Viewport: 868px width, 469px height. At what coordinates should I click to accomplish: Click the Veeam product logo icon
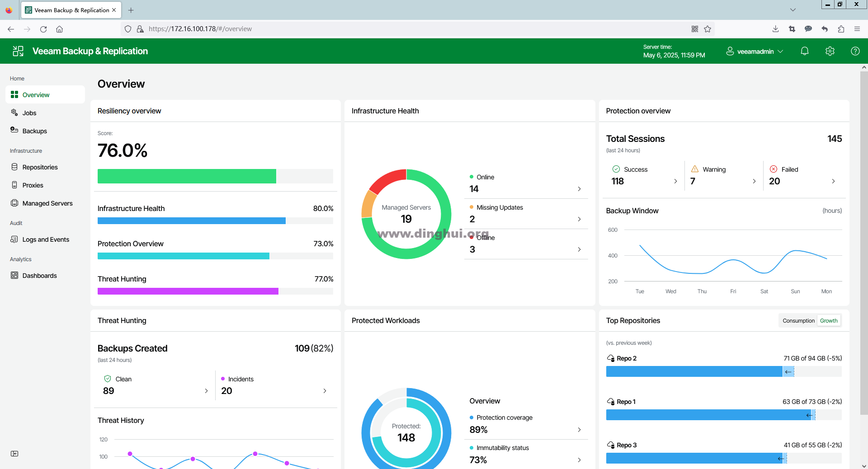[x=18, y=51]
